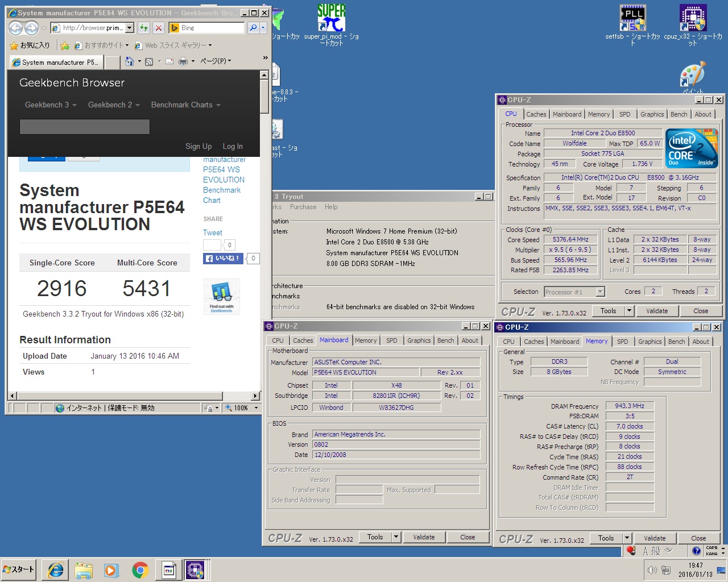This screenshot has width=728, height=582.
Task: Click Close in CPU-Z Mainboard window
Action: point(468,537)
